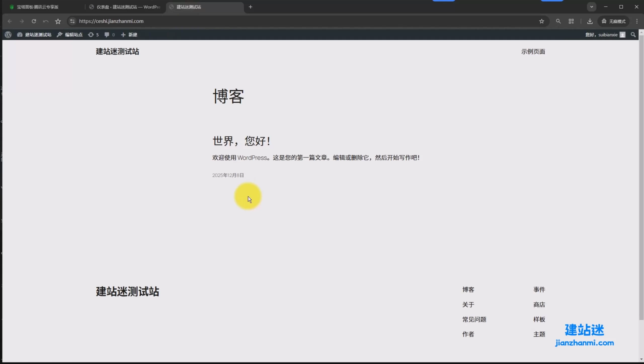Image resolution: width=644 pixels, height=364 pixels.
Task: Switch to the 宝塔面板 browser tab
Action: 38,7
